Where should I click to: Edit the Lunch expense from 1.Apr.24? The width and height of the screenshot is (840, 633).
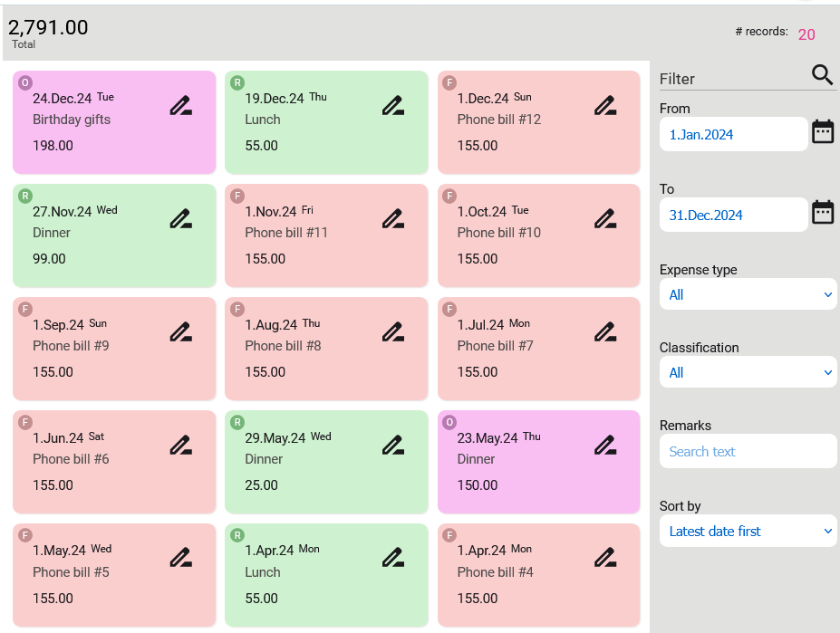(x=391, y=557)
